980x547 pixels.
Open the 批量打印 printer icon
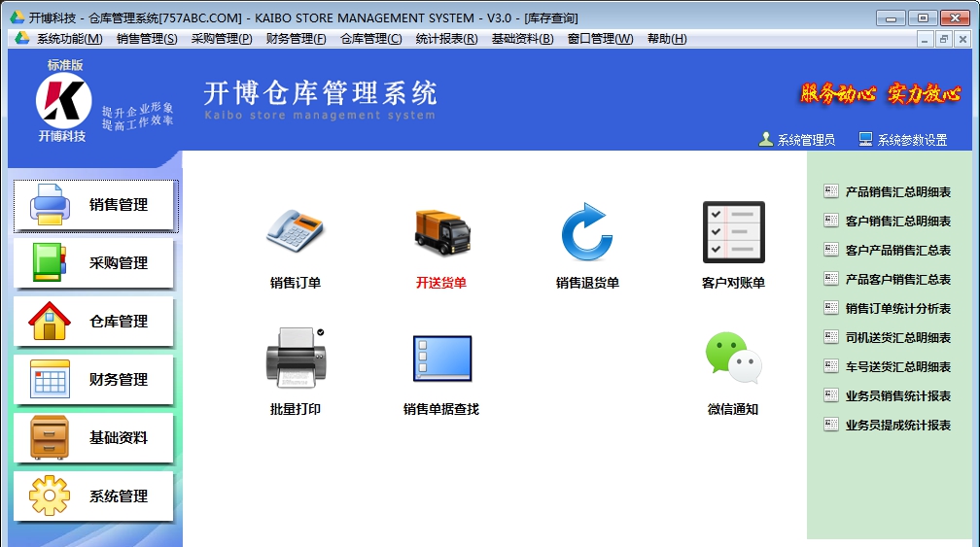[296, 358]
